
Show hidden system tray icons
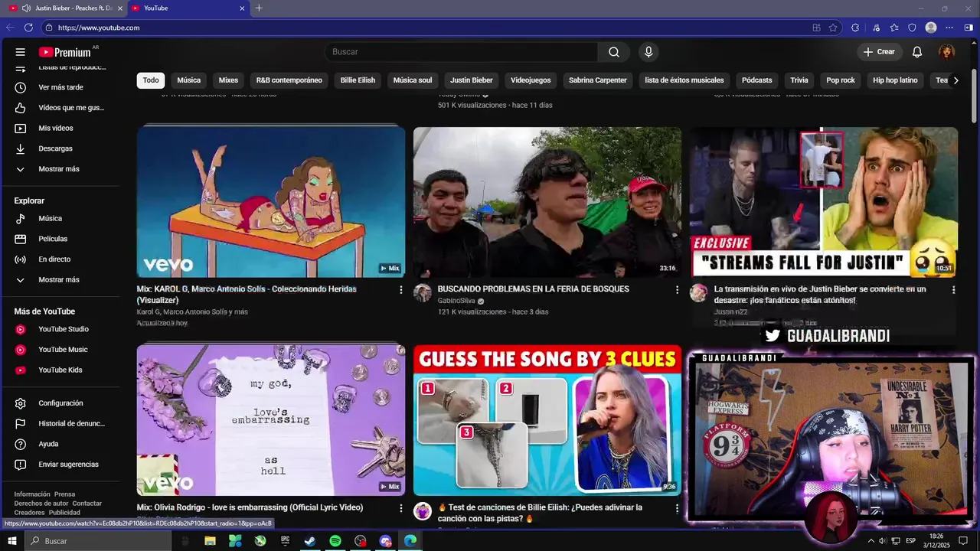coord(871,541)
